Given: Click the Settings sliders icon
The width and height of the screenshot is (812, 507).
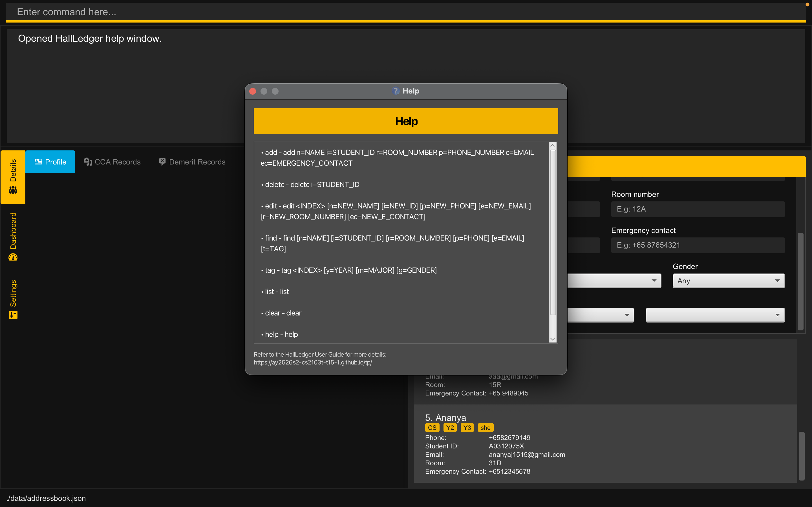Looking at the screenshot, I should tap(13, 315).
